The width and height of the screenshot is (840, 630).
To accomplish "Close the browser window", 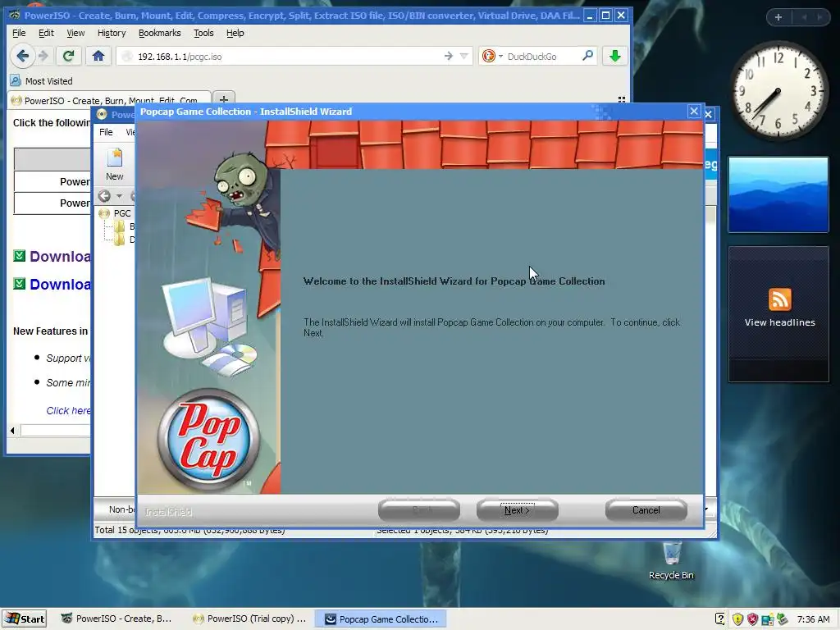I will pyautogui.click(x=622, y=16).
